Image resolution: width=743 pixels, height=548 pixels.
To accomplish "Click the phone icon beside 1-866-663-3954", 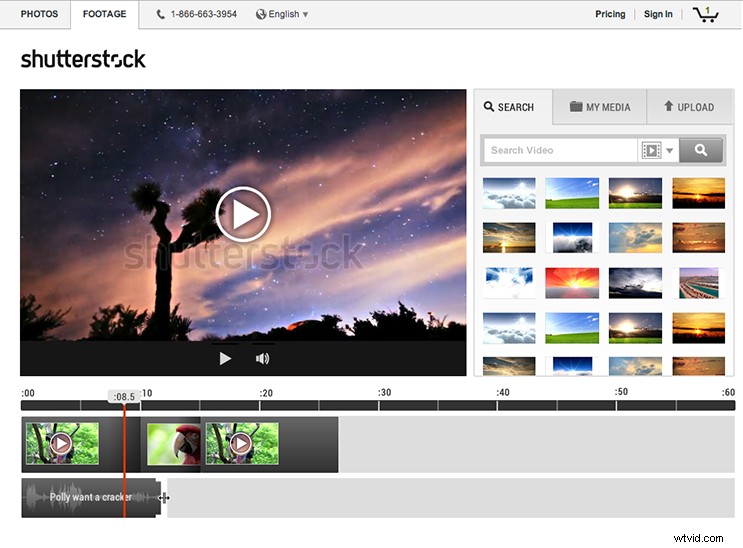I will tap(161, 14).
